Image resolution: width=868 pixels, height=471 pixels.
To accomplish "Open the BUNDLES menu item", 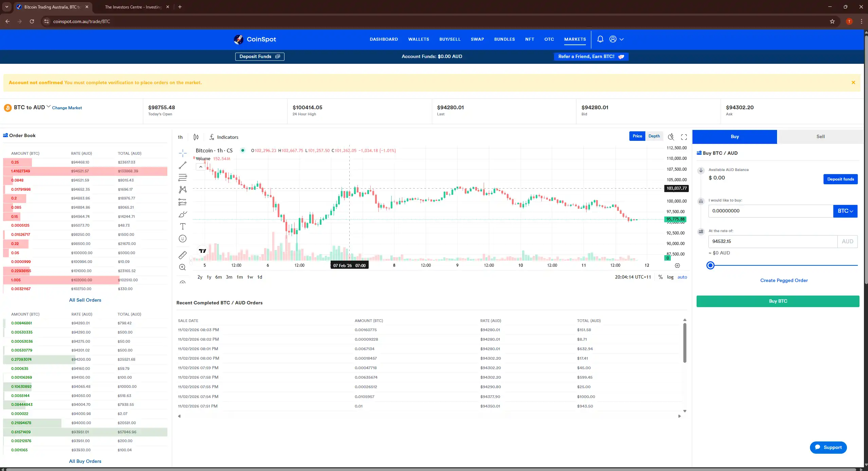I will click(504, 39).
